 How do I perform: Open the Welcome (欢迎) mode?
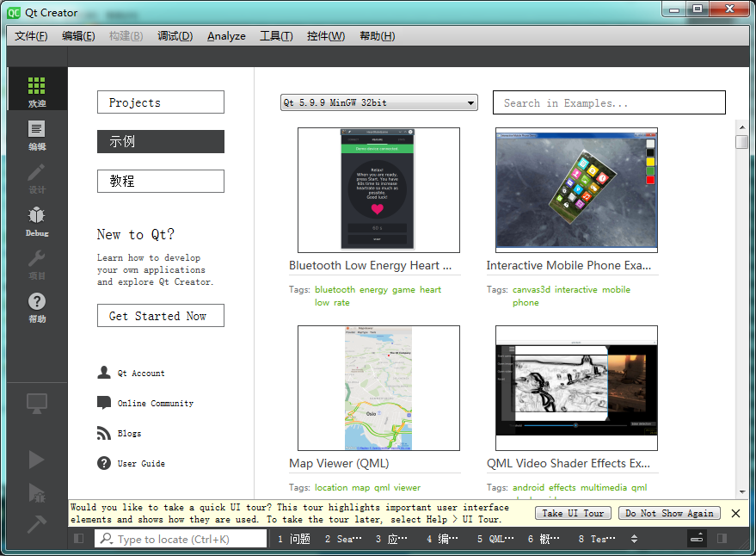pyautogui.click(x=37, y=90)
